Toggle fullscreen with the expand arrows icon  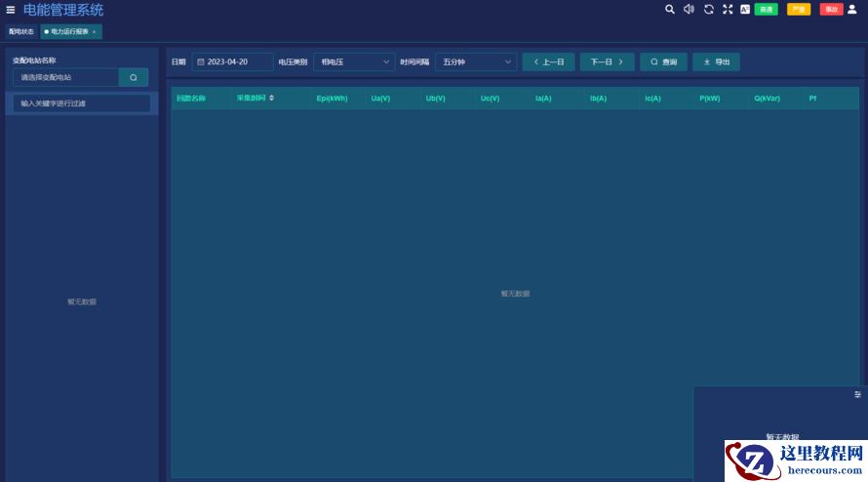728,10
